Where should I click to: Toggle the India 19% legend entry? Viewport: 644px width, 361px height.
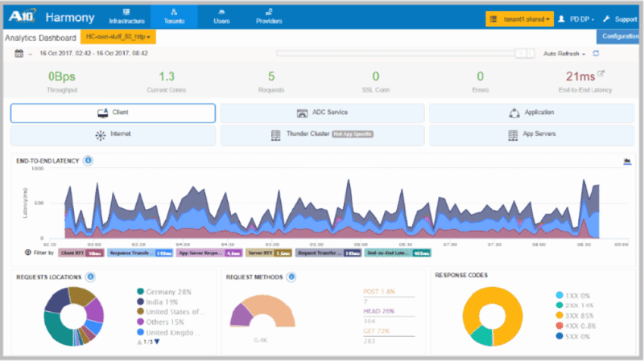click(x=157, y=302)
